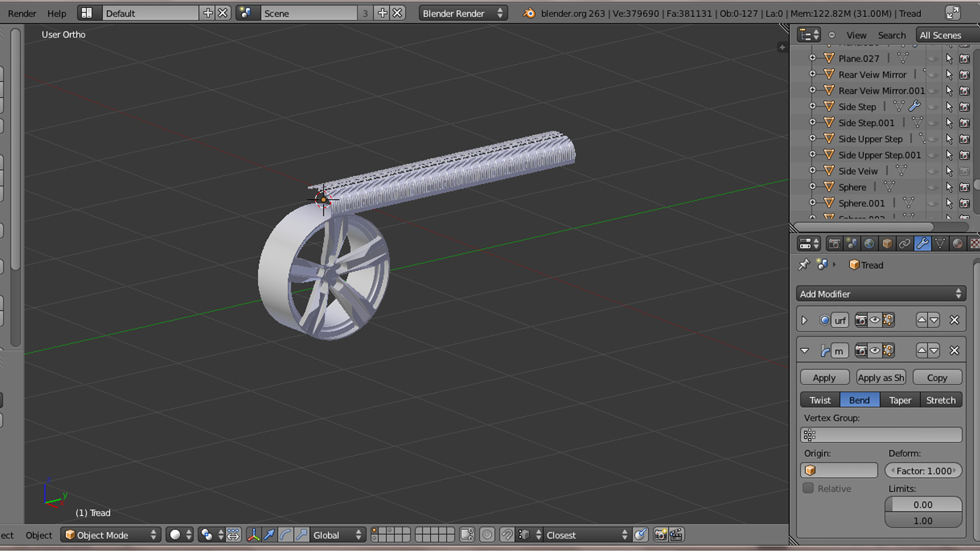Open the Object properties cube tab
Screen dimensions: 980x551
(x=887, y=244)
